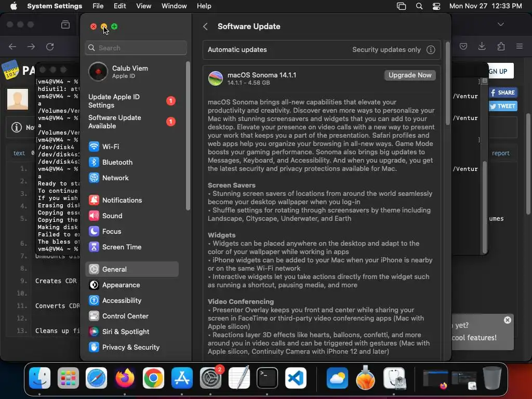The height and width of the screenshot is (399, 532).
Task: Click the macOS Sonoma icon
Action: (216, 78)
